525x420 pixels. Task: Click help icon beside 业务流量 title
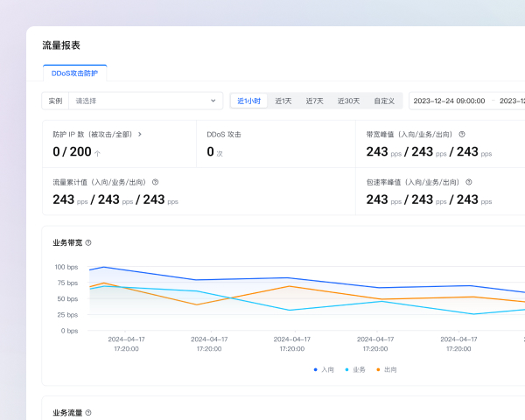[88, 412]
